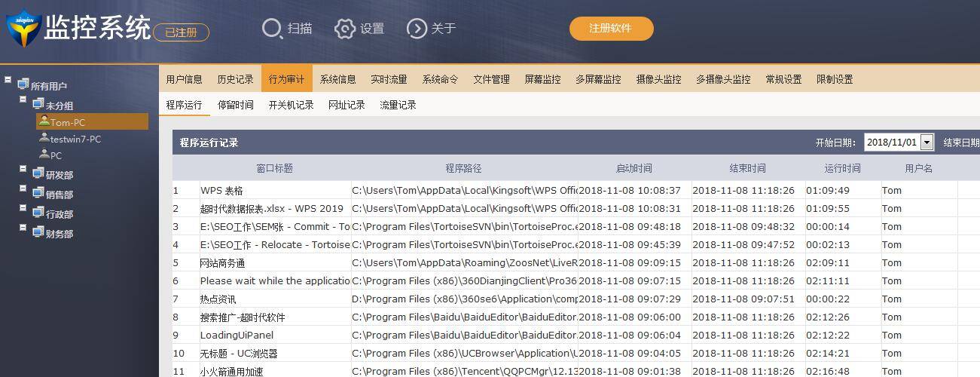Open the 文件管理 tab
980x377 pixels.
coord(491,79)
